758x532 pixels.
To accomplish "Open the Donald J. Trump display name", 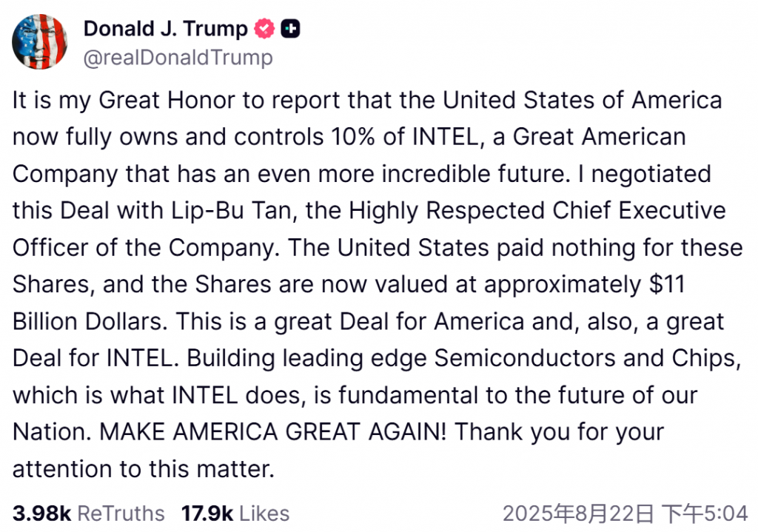I will pyautogui.click(x=165, y=29).
